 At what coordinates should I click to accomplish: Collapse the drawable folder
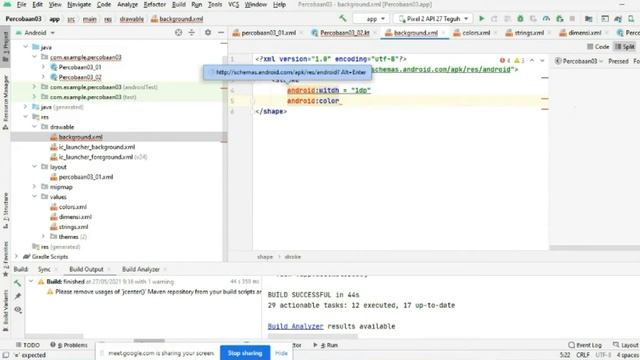pyautogui.click(x=35, y=127)
